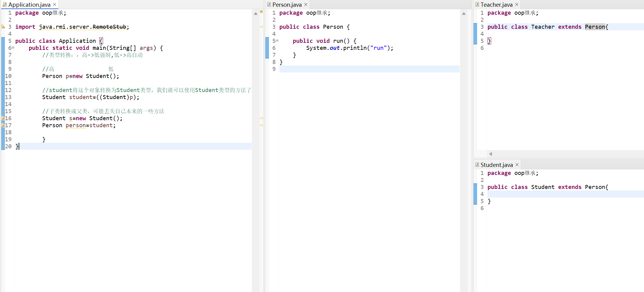Click 'Person p=new Student();' on line 10

(x=81, y=76)
